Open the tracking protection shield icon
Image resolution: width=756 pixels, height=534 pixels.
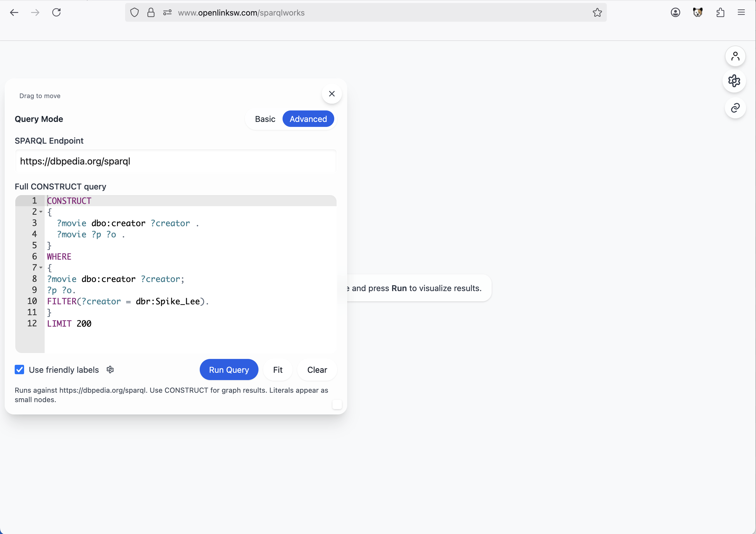pos(134,13)
